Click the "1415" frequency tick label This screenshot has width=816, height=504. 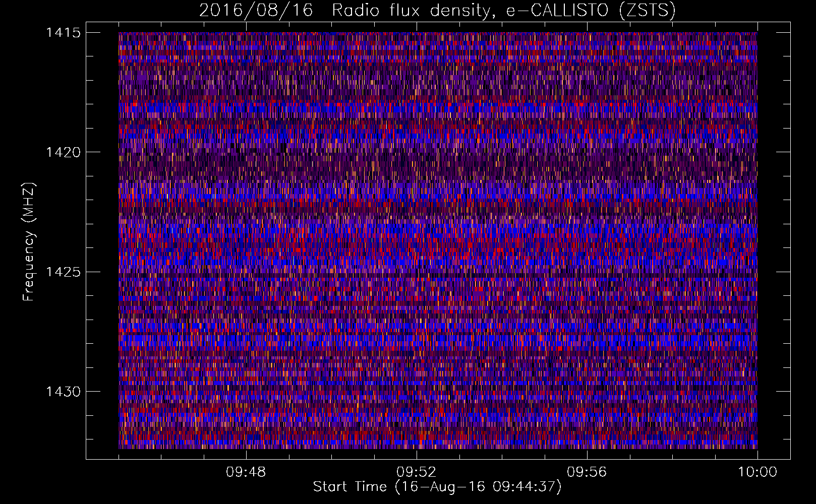click(63, 33)
